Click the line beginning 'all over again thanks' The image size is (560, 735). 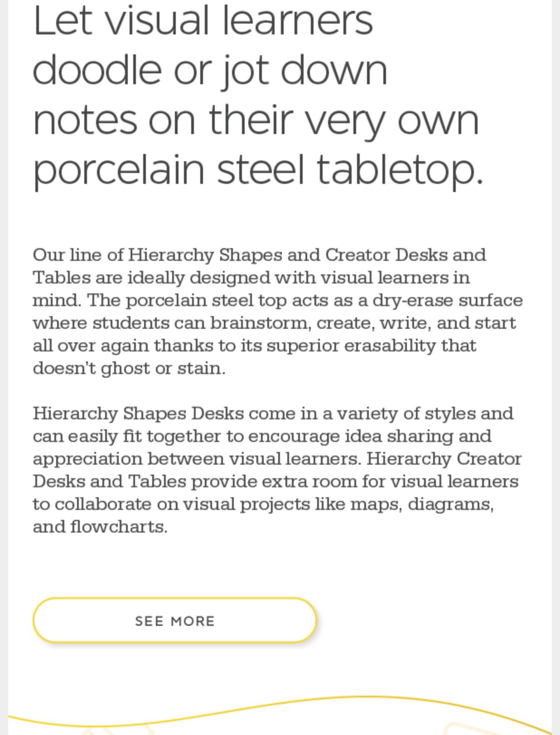(254, 346)
